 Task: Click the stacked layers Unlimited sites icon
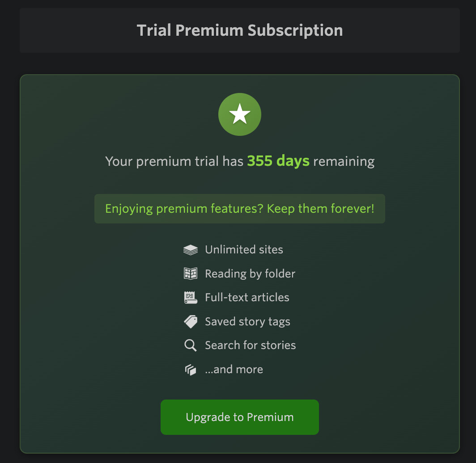[191, 250]
